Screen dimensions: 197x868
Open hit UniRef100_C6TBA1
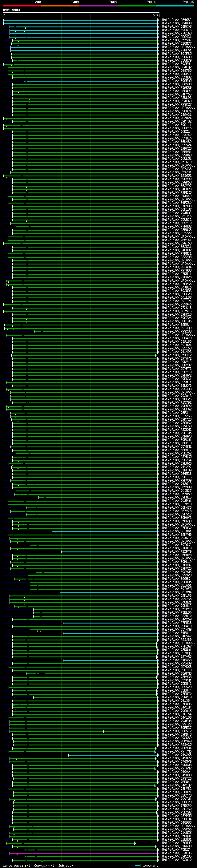click(x=177, y=531)
